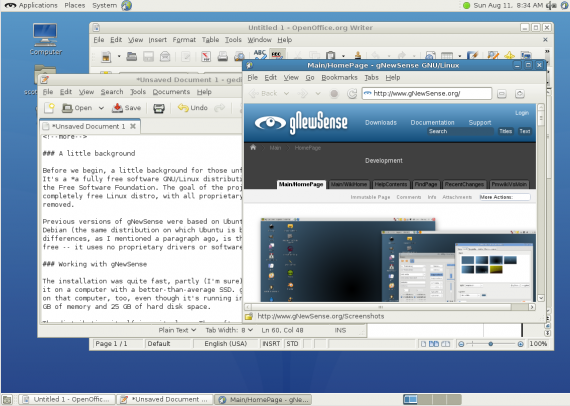
Task: Click the Downloads link on gNewSense page
Action: coord(381,122)
